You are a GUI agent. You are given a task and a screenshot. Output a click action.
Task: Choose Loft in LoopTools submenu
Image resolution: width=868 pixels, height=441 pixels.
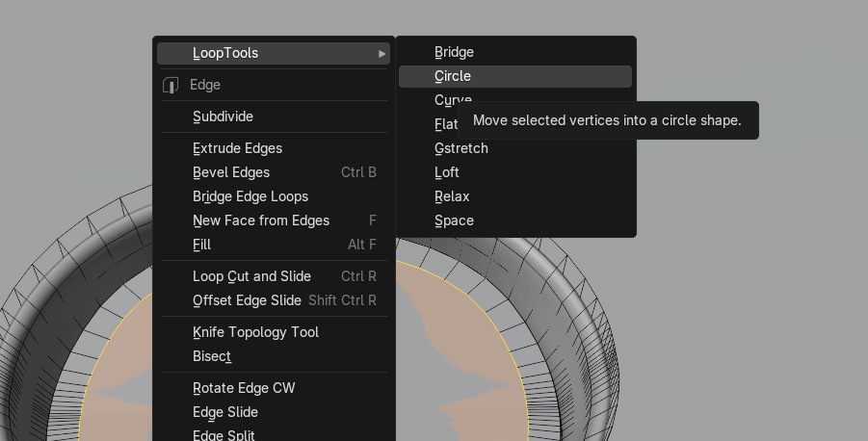click(447, 172)
